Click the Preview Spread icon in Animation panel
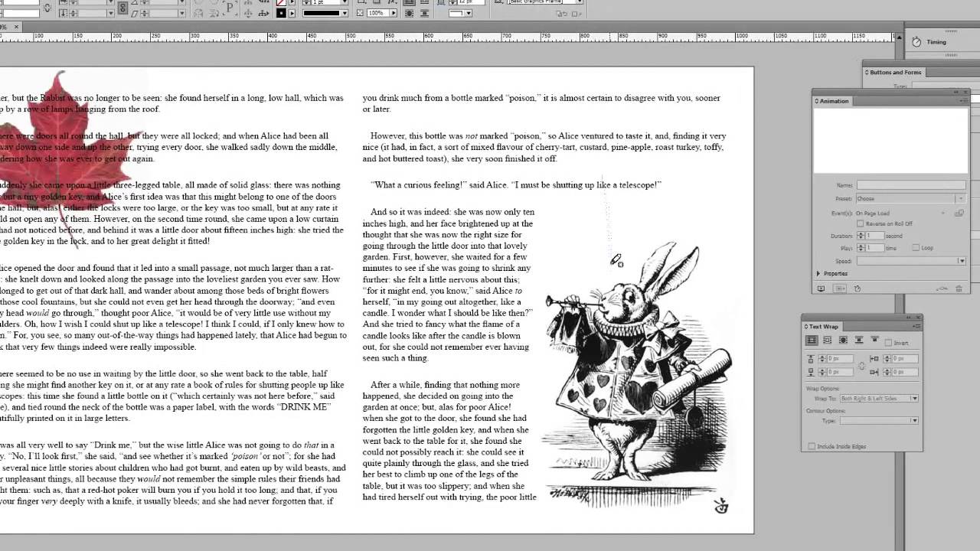Viewport: 980px width, 551px height. (821, 289)
